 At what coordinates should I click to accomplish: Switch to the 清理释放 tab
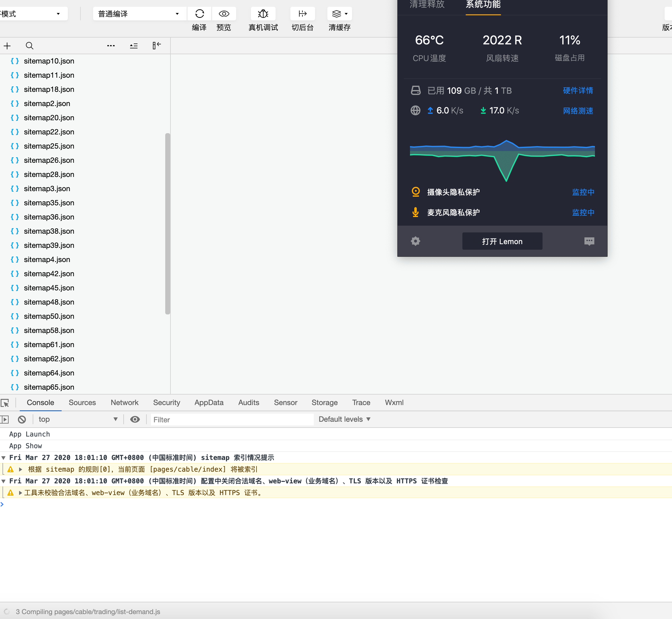pos(427,5)
